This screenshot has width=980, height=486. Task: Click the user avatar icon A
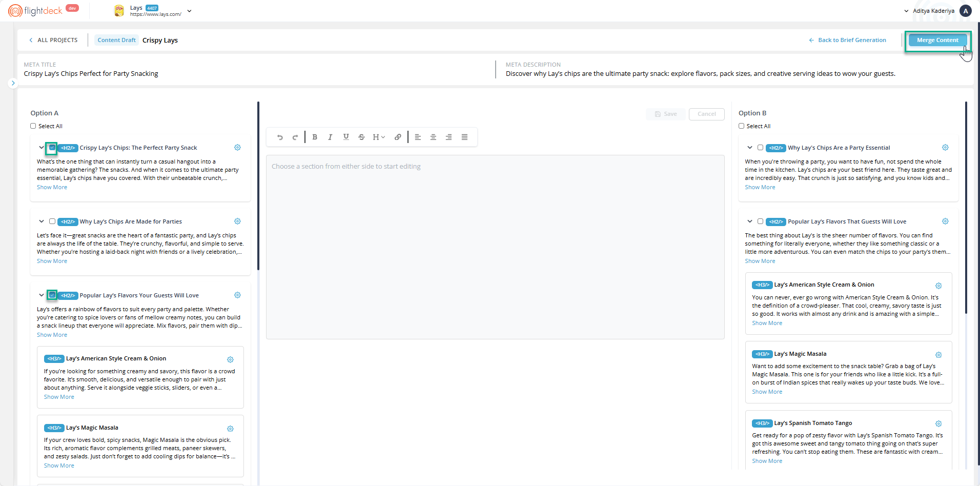click(966, 11)
